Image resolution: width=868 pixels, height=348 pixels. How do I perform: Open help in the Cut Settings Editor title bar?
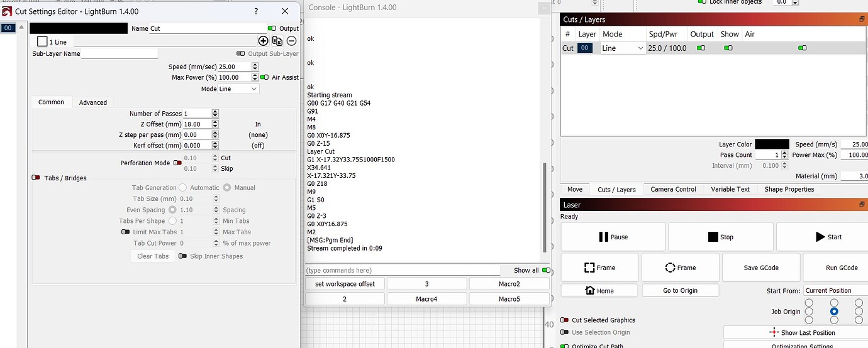pyautogui.click(x=256, y=11)
